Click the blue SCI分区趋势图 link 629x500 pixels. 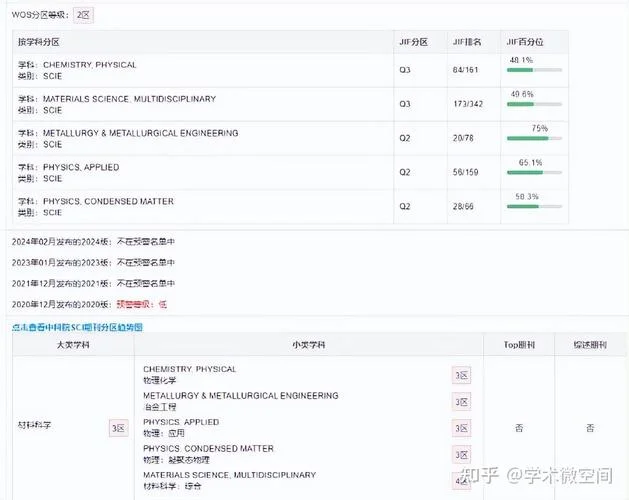[77, 327]
